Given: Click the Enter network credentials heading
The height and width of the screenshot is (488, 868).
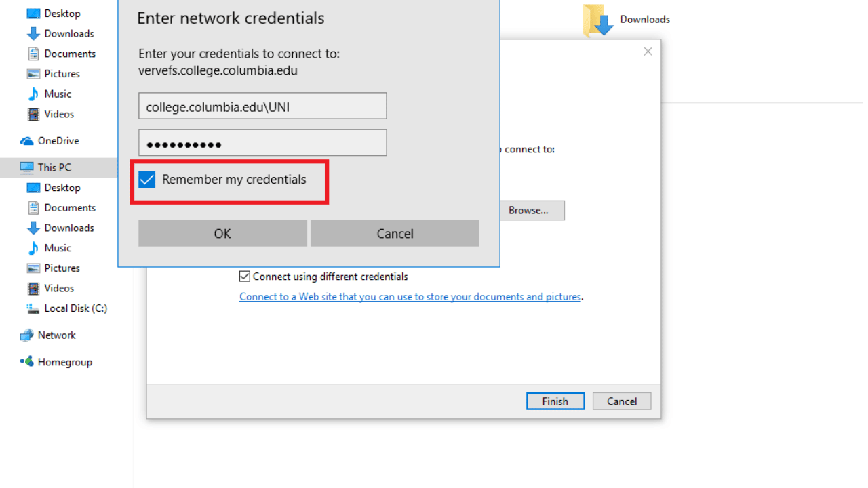Looking at the screenshot, I should click(231, 18).
